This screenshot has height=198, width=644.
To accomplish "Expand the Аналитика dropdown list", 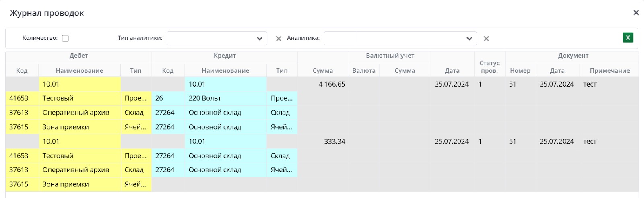I will pos(469,39).
